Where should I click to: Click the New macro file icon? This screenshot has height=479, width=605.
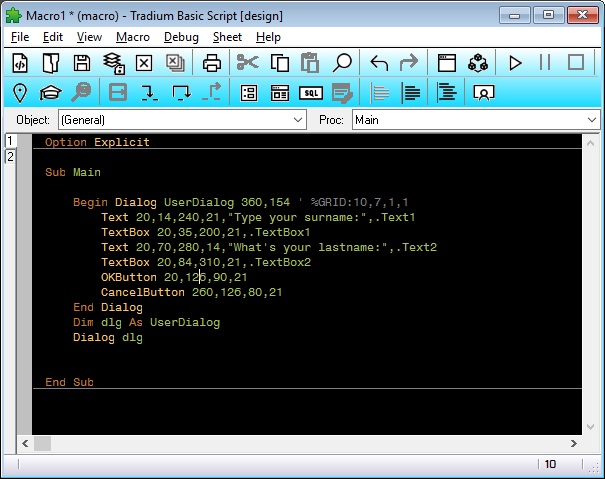point(19,63)
